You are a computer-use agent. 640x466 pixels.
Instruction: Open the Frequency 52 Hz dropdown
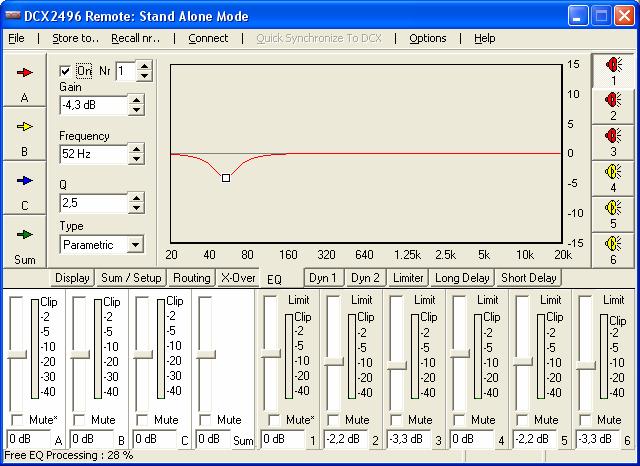(136, 155)
